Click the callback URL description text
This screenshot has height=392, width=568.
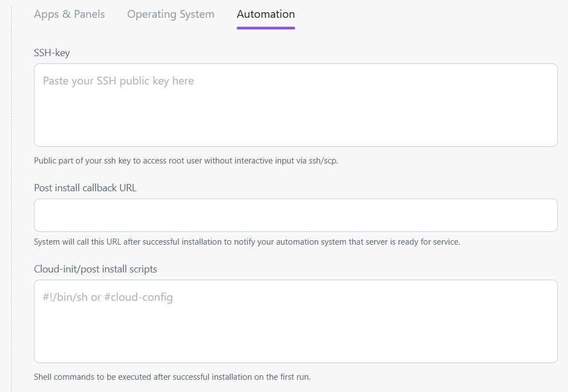[x=247, y=242]
